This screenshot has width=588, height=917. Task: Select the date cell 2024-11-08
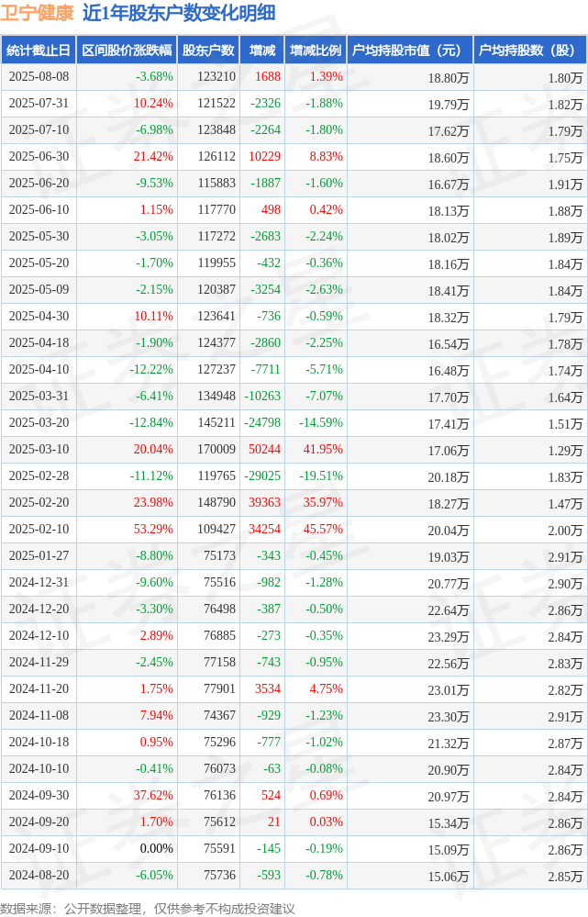[x=39, y=715]
